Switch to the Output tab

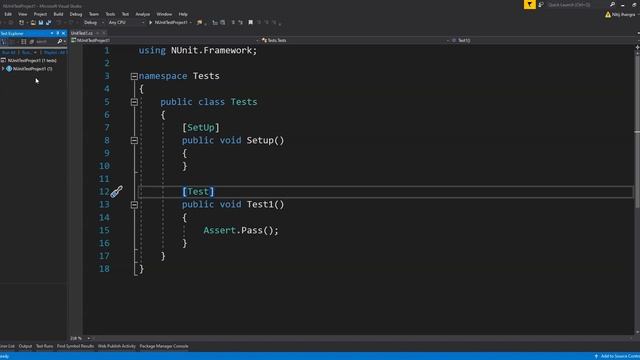[x=25, y=347]
